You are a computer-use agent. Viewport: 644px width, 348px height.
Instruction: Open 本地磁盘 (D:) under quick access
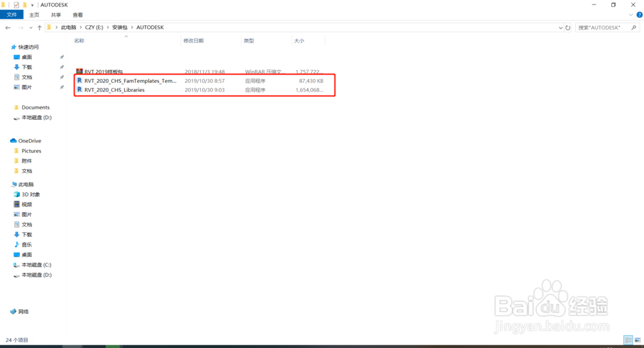pyautogui.click(x=37, y=117)
